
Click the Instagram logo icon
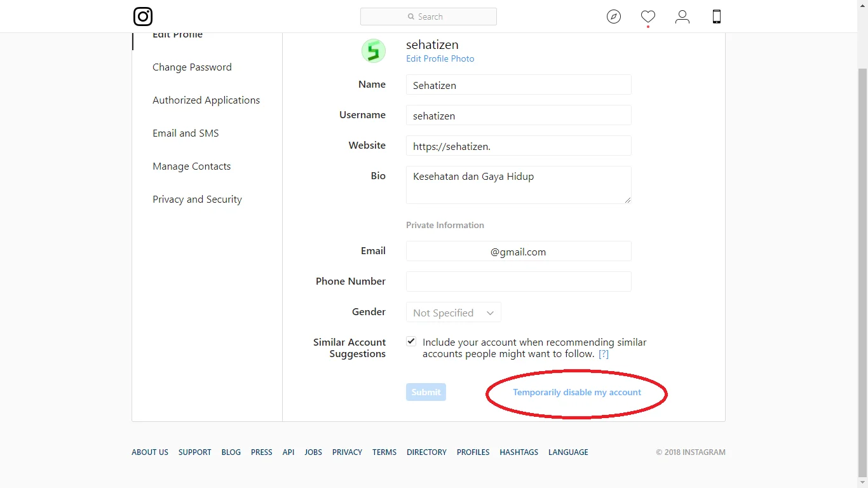(143, 17)
